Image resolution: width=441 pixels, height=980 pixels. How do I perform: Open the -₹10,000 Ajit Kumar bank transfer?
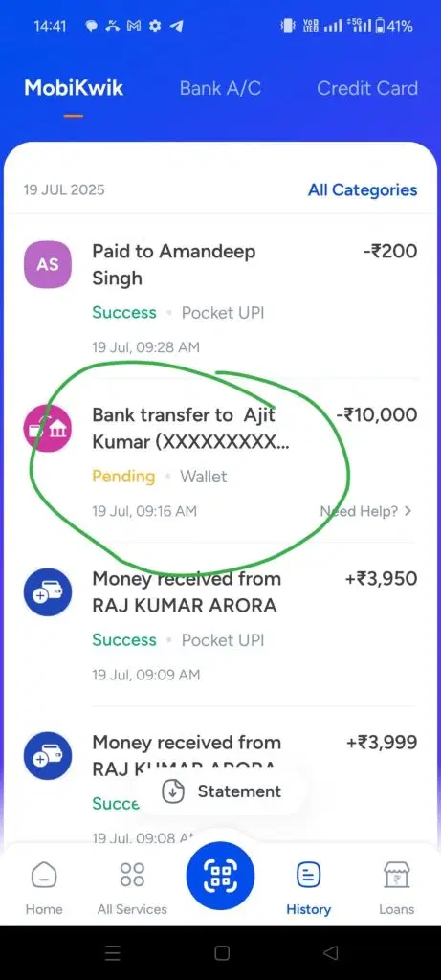pyautogui.click(x=220, y=462)
